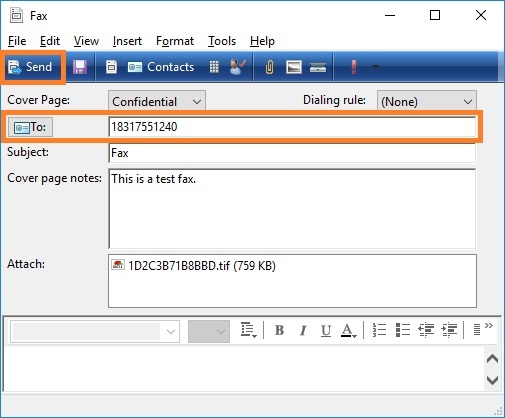Attach a file with the paperclip icon
505x418 pixels.
[269, 67]
